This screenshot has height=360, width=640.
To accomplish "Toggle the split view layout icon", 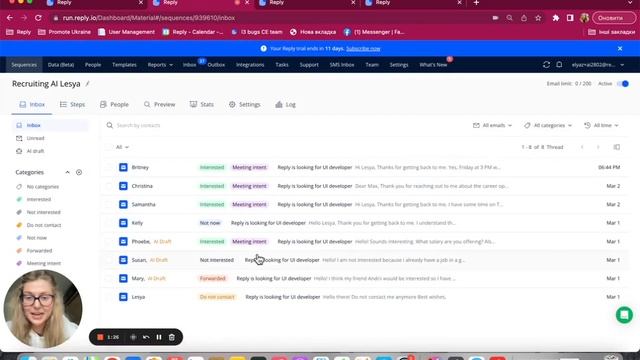I will point(616,147).
